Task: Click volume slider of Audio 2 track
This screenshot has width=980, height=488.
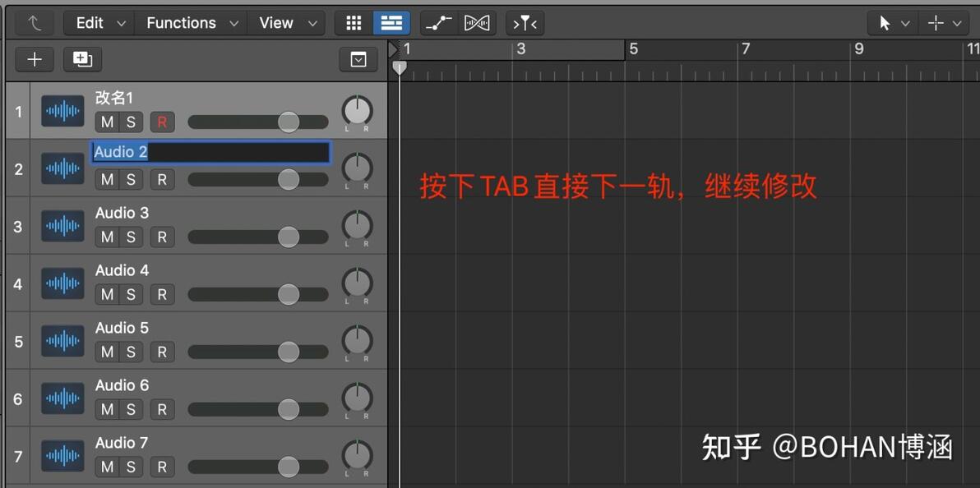Action: click(258, 179)
